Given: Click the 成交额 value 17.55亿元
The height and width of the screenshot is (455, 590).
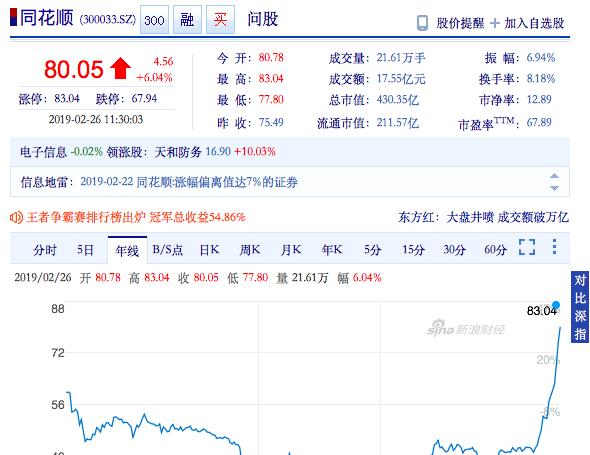Looking at the screenshot, I should point(401,79).
